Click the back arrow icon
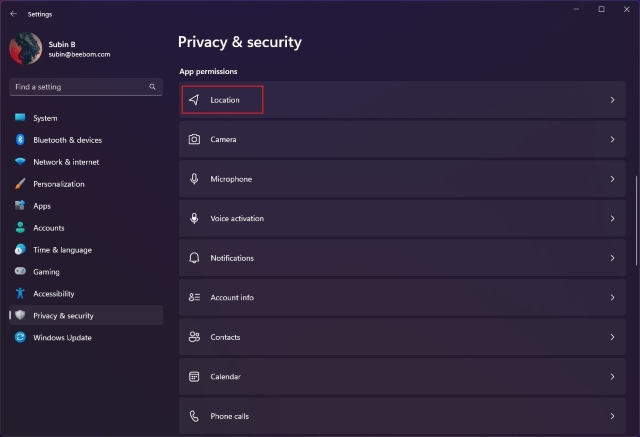640x437 pixels. [13, 14]
